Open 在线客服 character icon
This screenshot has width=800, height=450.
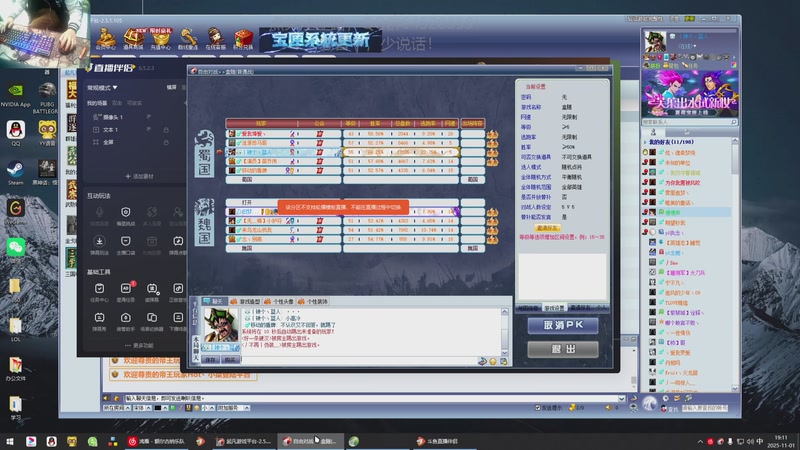(215, 39)
